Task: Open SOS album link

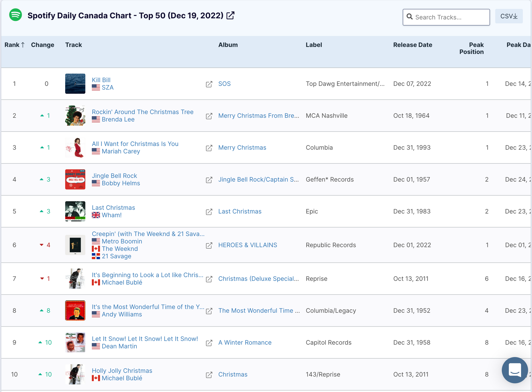Action: [x=225, y=84]
